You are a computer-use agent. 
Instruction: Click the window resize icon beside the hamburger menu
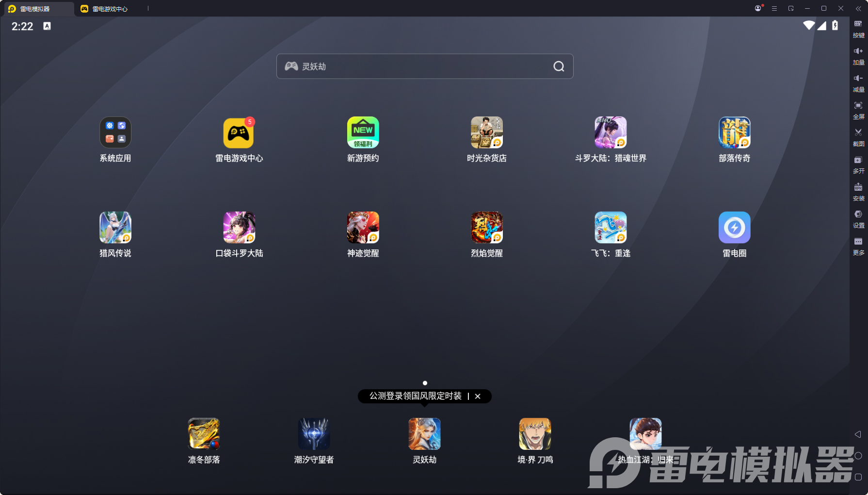pyautogui.click(x=791, y=8)
